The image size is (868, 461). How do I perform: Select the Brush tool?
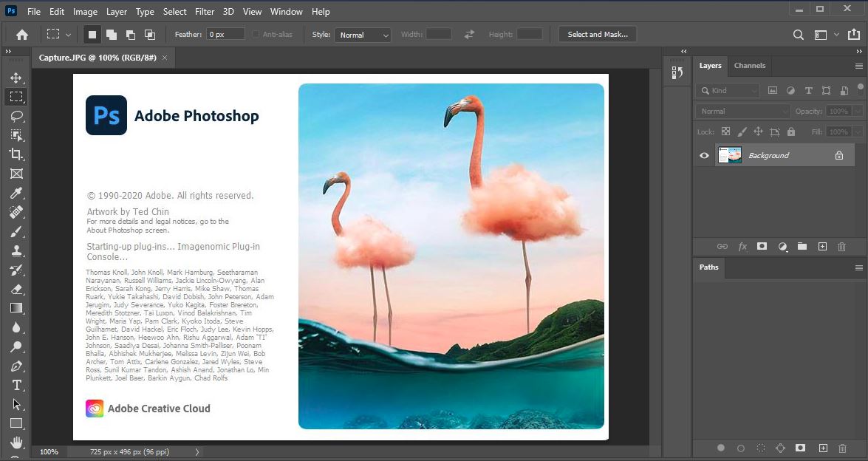click(16, 231)
